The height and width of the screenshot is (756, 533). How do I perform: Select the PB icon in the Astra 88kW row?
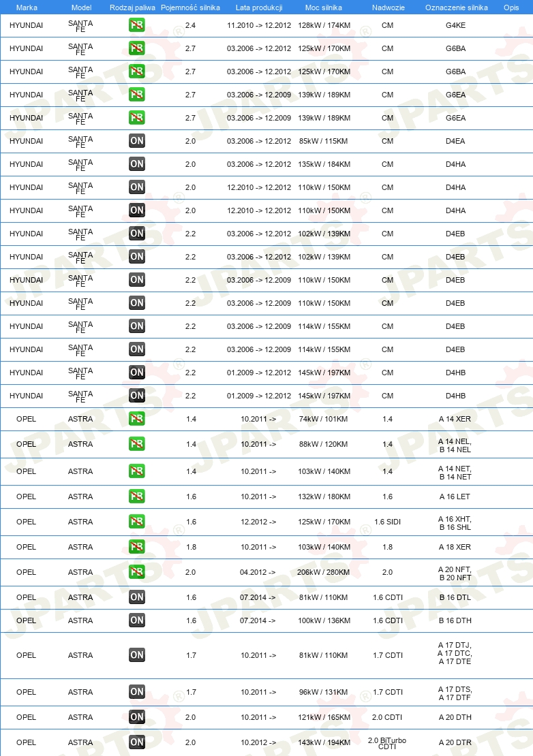pos(137,444)
